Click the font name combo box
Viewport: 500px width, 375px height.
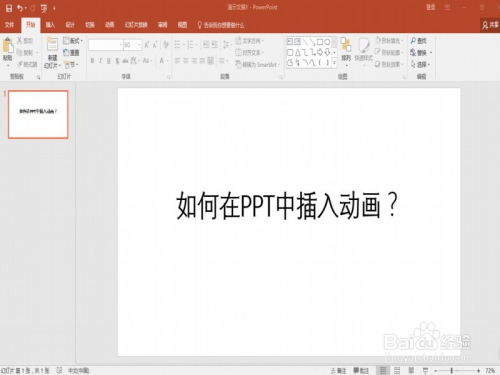tap(106, 45)
